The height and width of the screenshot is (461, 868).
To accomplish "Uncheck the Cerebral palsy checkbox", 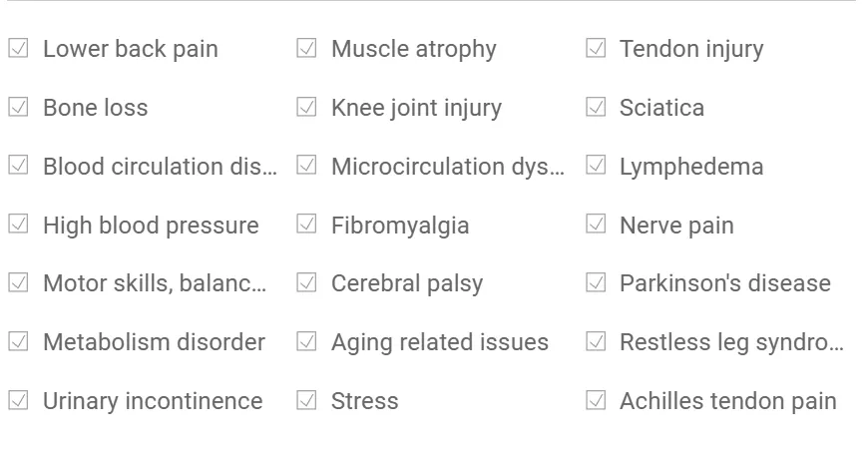I will click(306, 282).
